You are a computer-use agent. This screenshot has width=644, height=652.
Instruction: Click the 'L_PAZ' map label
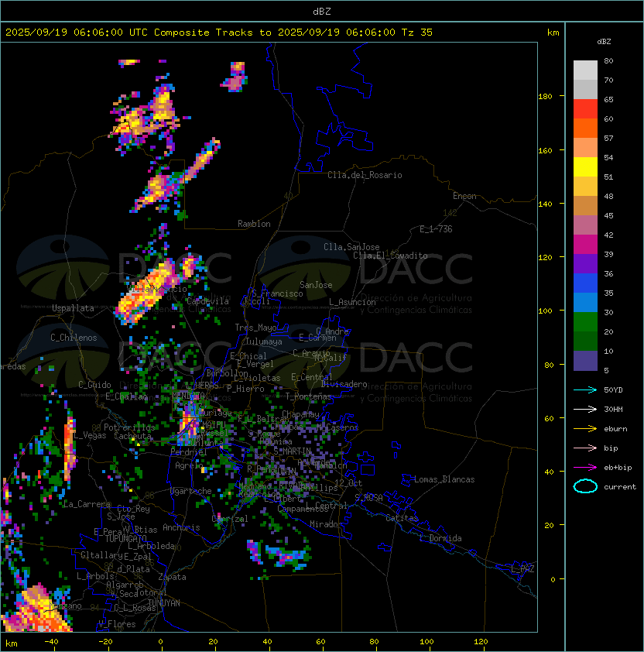click(522, 569)
